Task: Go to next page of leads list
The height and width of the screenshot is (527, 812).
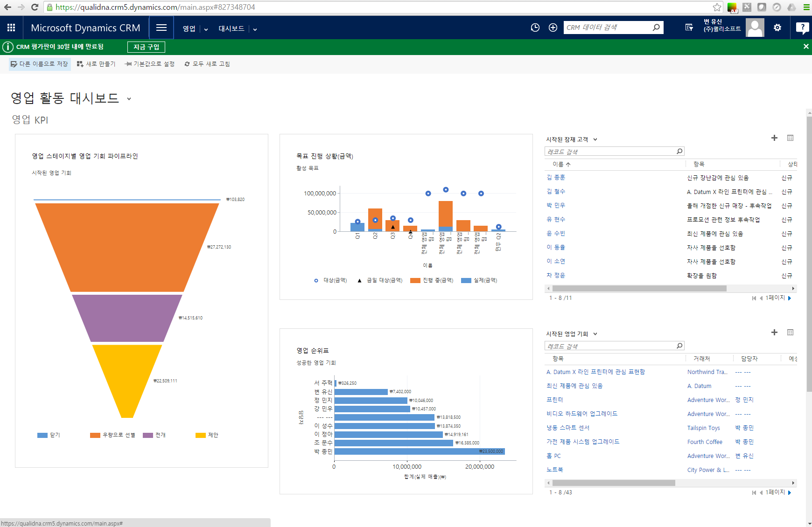Action: 790,298
